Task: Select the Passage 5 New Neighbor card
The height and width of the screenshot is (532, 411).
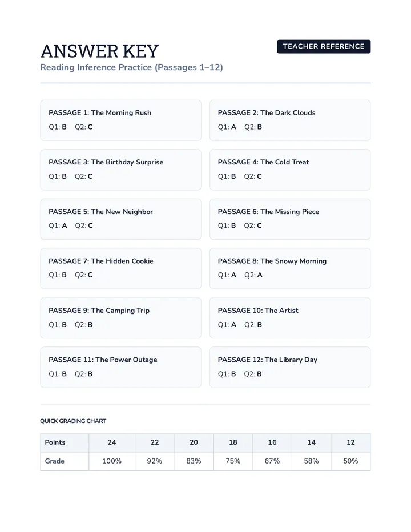Action: (x=121, y=219)
